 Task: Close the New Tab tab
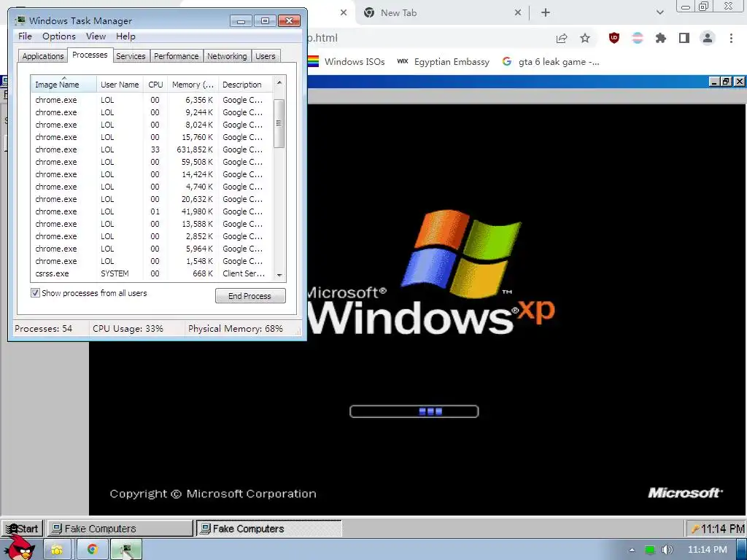pos(518,13)
